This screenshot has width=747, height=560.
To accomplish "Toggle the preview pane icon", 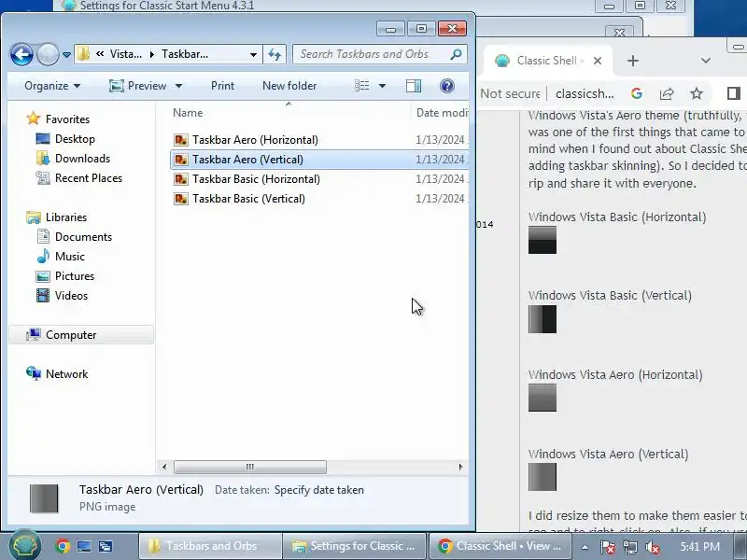I will tap(414, 86).
